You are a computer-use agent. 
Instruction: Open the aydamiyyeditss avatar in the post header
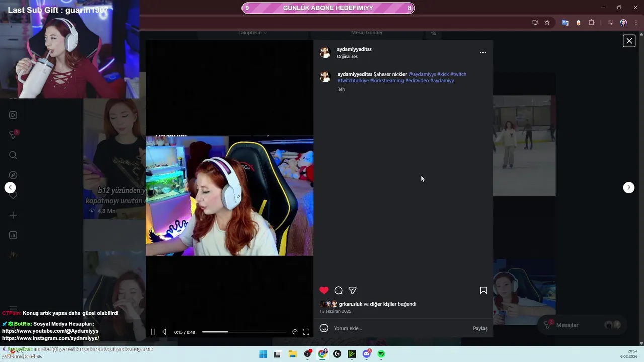[325, 52]
